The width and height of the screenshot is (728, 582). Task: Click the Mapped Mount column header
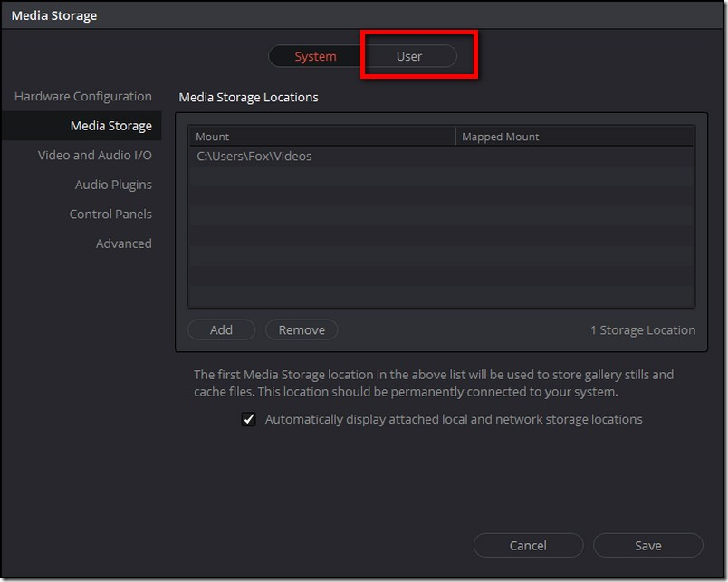click(x=574, y=137)
